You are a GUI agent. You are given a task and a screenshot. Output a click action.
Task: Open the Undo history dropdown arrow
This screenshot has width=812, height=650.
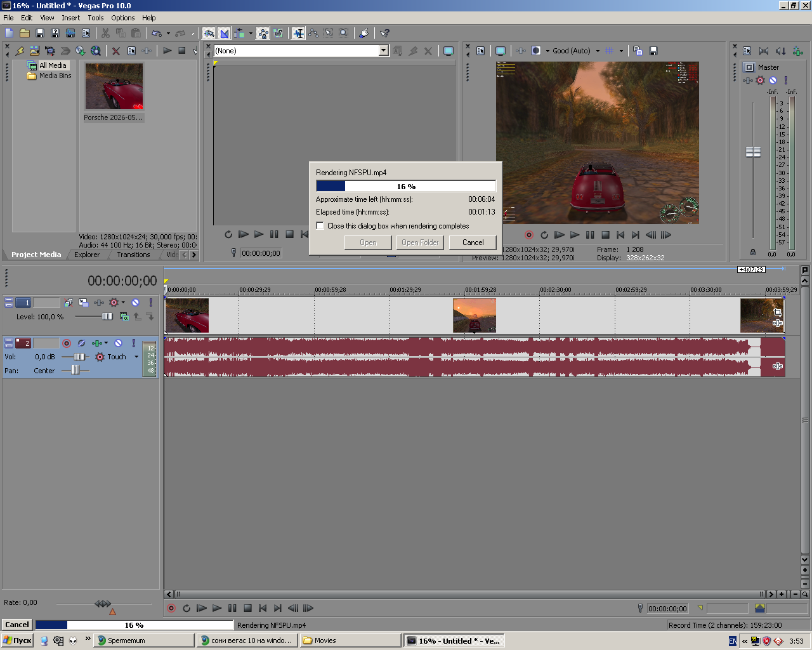click(x=168, y=33)
